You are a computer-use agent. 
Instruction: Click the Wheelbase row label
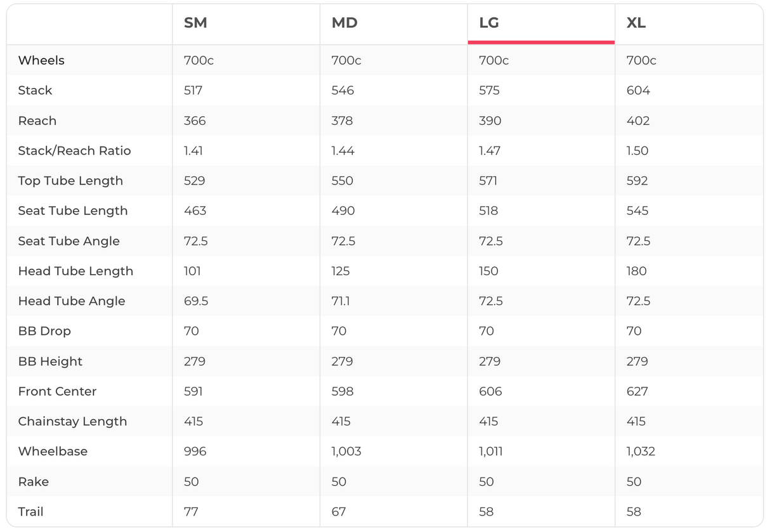[x=53, y=451]
